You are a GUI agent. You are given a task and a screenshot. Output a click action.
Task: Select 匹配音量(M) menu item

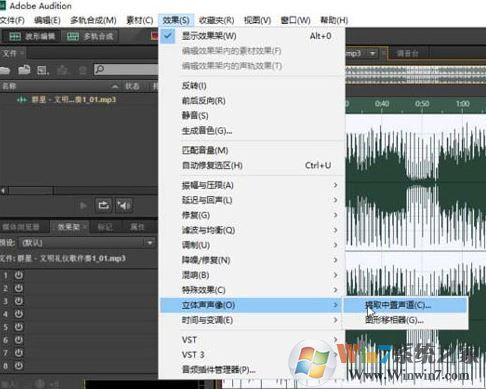click(252, 150)
